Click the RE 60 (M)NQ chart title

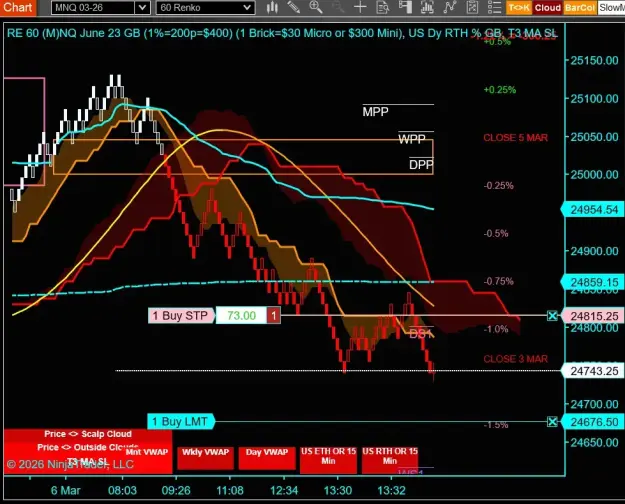(281, 33)
